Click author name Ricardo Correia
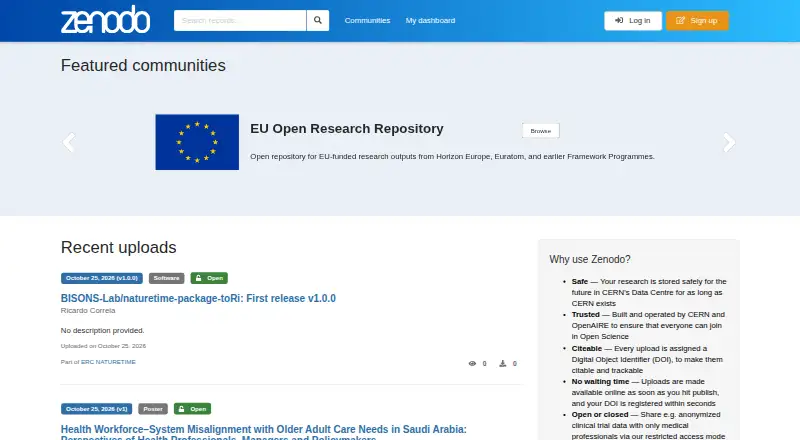800x440 pixels. [88, 310]
